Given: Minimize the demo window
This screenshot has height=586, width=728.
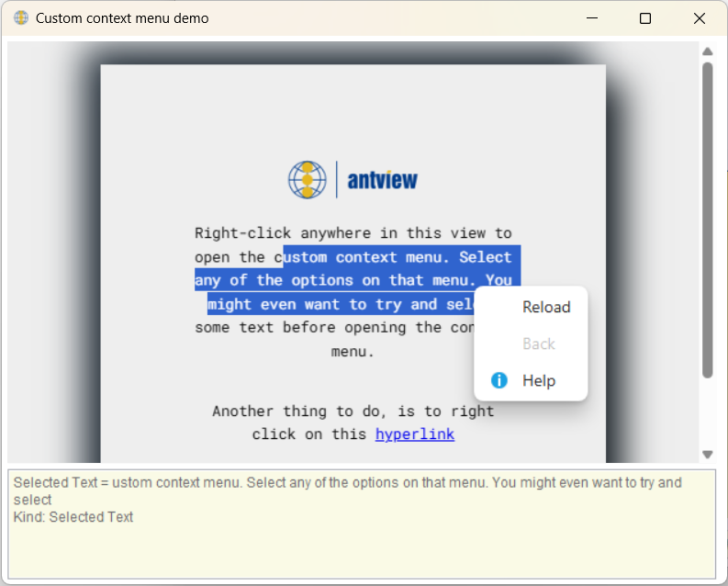Looking at the screenshot, I should click(x=592, y=18).
